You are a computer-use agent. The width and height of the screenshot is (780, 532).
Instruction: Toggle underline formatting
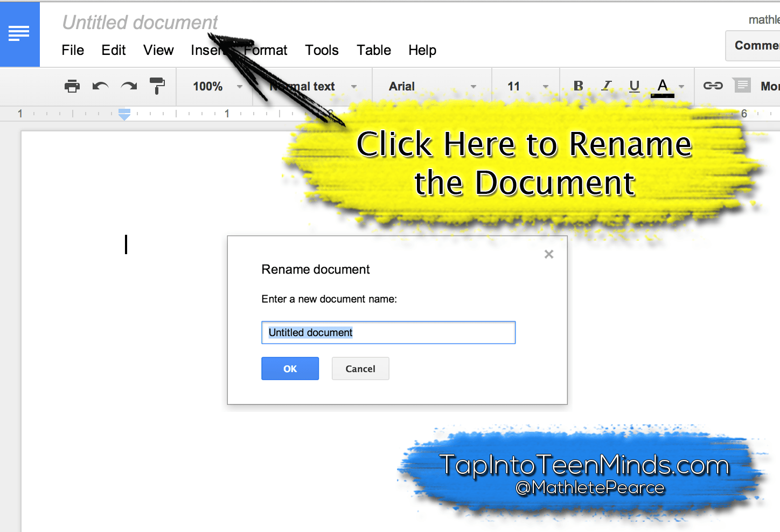click(634, 86)
